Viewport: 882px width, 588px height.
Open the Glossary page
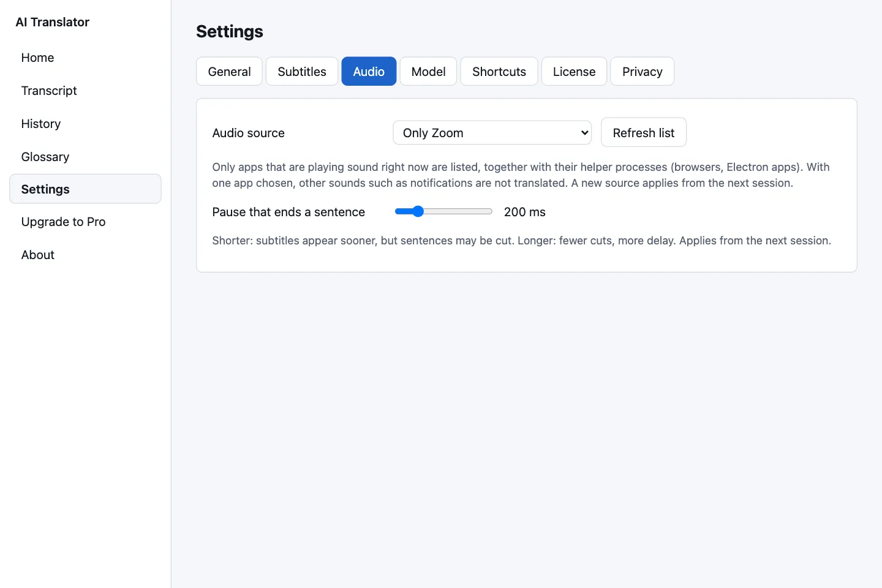(85, 157)
